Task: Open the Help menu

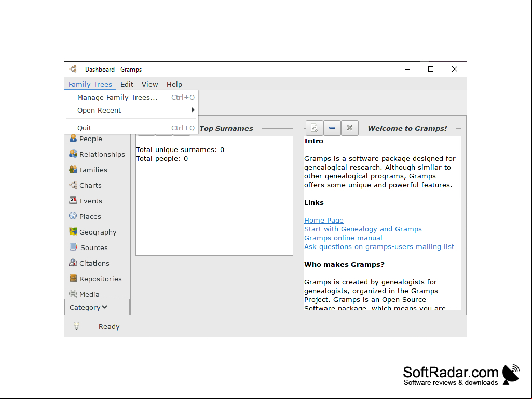Action: coord(174,84)
